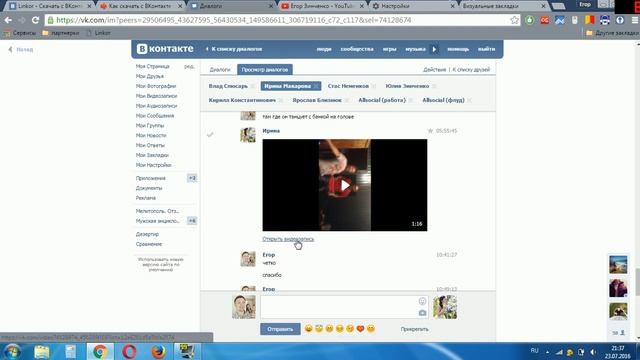
Task: Select the Просмотр диалогов tab
Action: pyautogui.click(x=264, y=70)
